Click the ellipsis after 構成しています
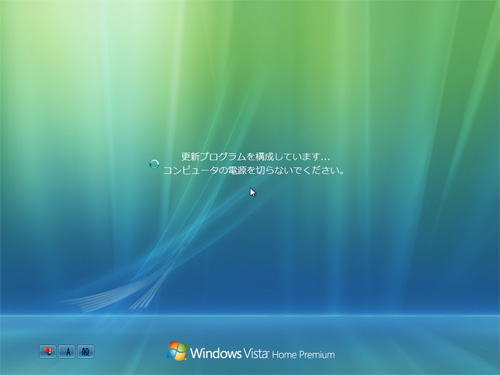 325,159
